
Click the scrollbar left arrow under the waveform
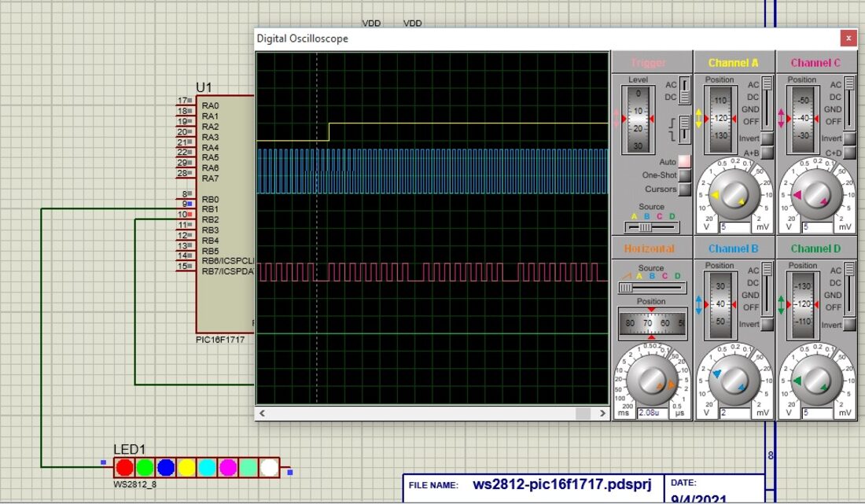tap(262, 413)
